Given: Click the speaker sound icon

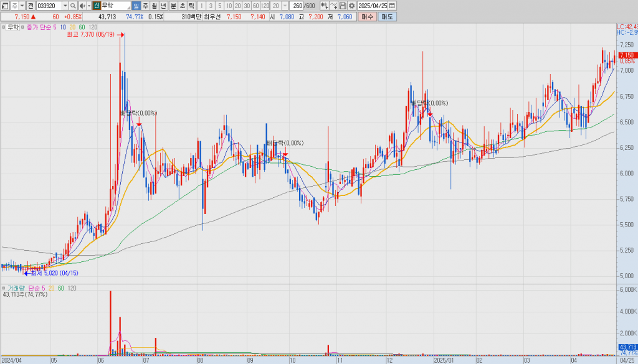Looking at the screenshot, I should click(82, 6).
